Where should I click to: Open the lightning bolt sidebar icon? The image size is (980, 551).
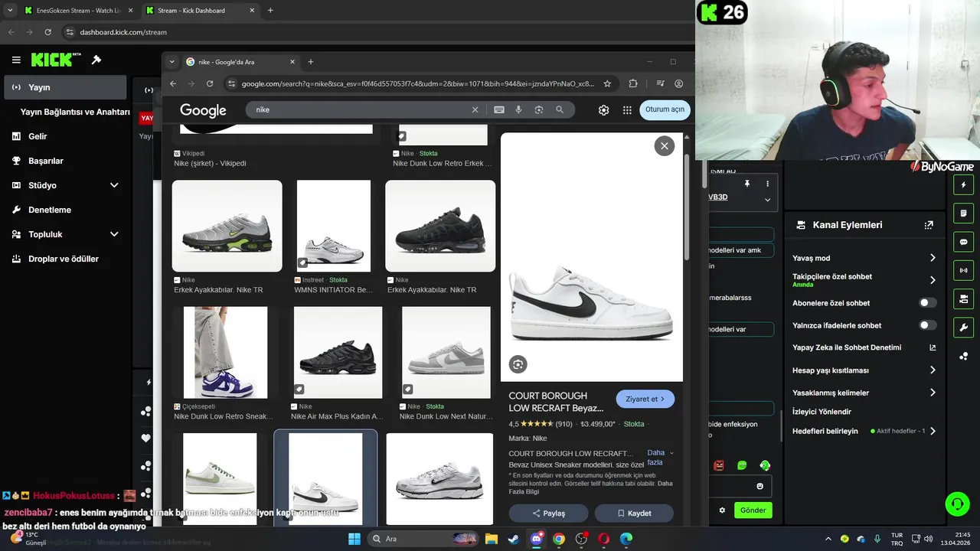[x=964, y=185]
